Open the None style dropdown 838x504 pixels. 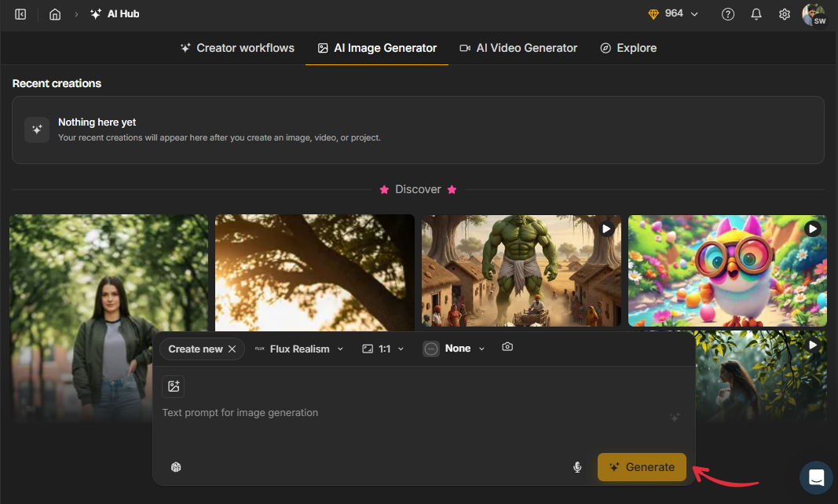click(x=454, y=349)
